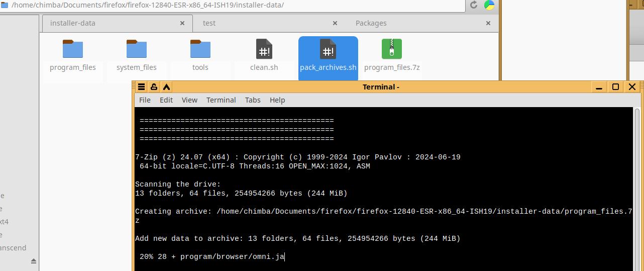Close the test tab
Viewport: 644px width, 271px height.
[335, 23]
